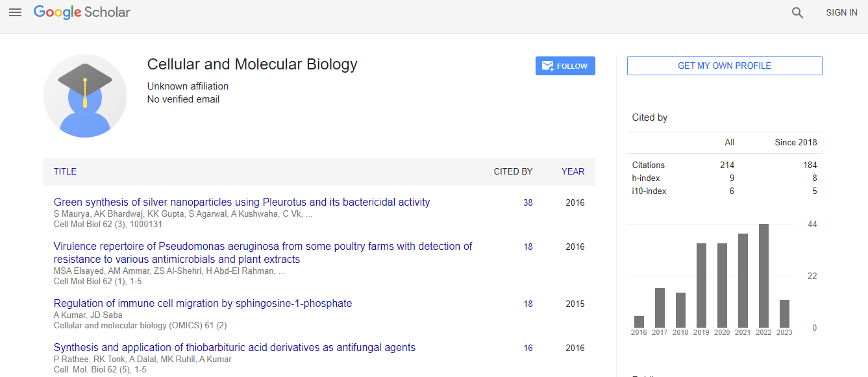868x377 pixels.
Task: Open the thiobarbituric acid derivatives article
Action: tap(234, 348)
